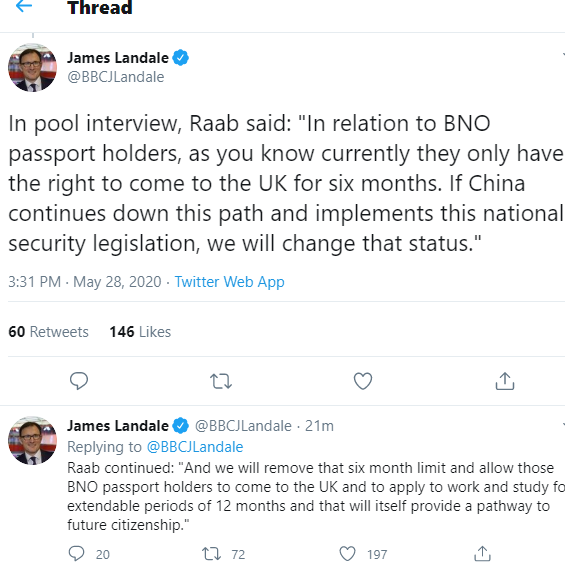Share the reply tweet via share icon
Screen dimensions: 565x565
pos(482,553)
